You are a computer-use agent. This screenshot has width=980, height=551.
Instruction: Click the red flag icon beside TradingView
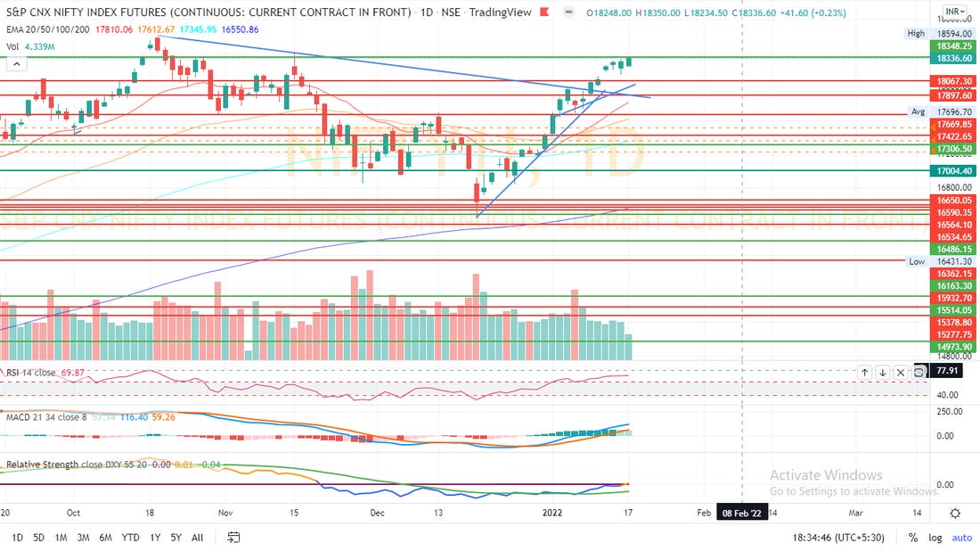pyautogui.click(x=544, y=12)
